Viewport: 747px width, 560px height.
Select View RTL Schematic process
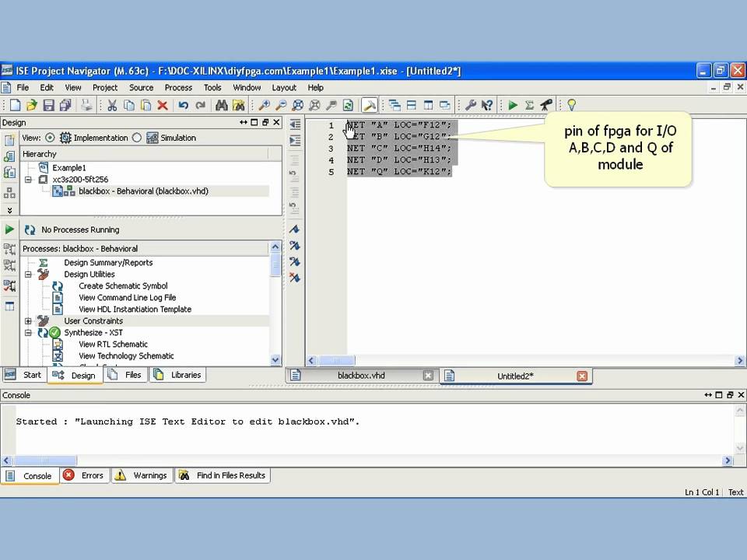(x=113, y=345)
